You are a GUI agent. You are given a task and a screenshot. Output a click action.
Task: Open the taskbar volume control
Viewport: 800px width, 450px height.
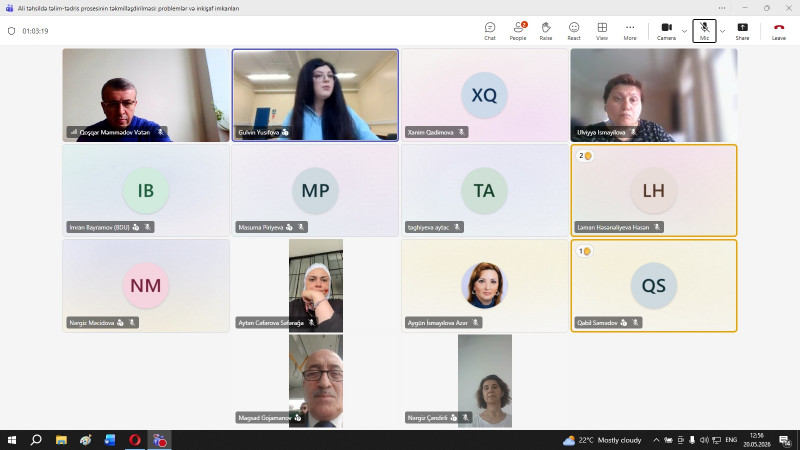704,440
